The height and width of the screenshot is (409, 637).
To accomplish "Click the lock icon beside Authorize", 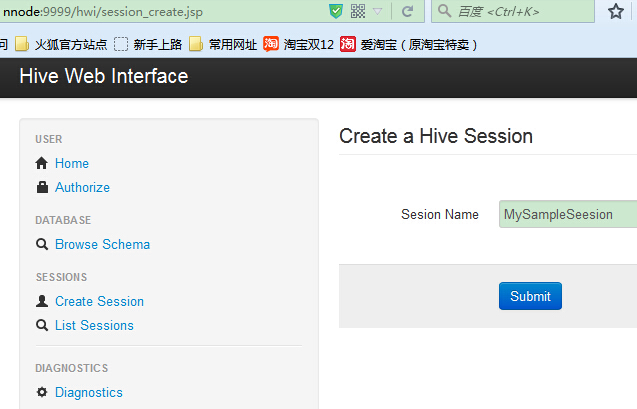I will (x=42, y=187).
